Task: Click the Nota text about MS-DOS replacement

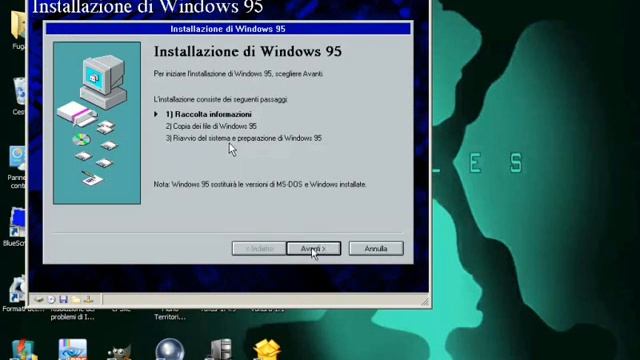Action: click(x=260, y=184)
